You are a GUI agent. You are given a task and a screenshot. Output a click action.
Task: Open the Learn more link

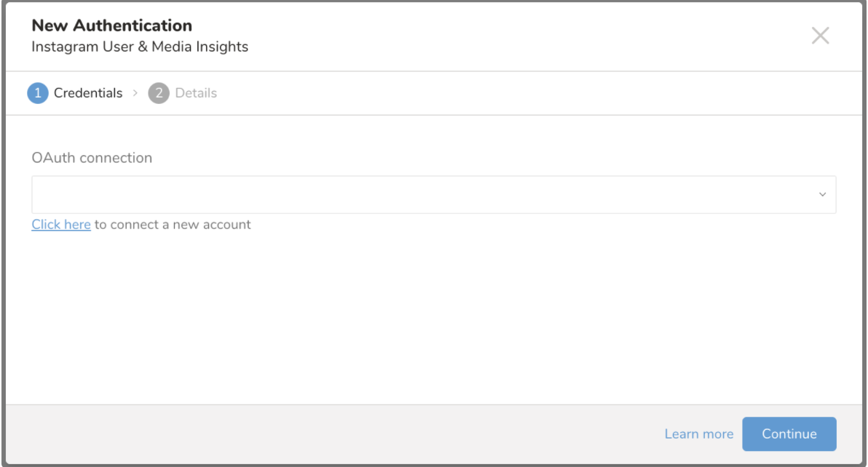pos(698,434)
